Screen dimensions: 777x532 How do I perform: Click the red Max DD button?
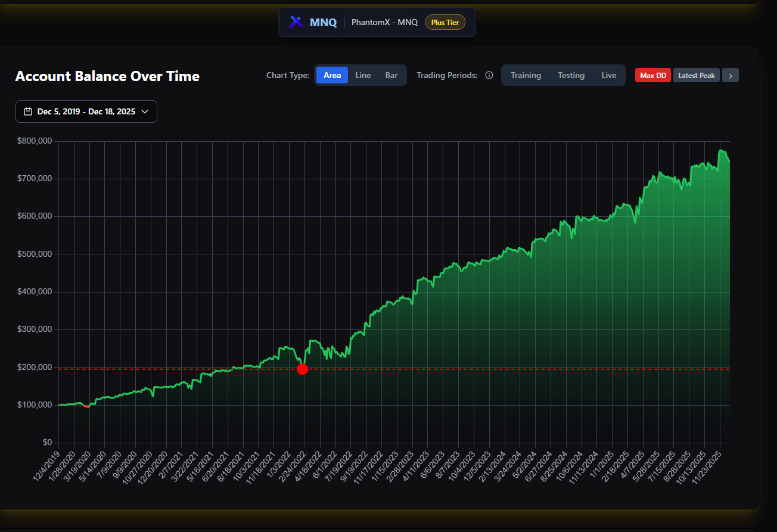point(653,76)
